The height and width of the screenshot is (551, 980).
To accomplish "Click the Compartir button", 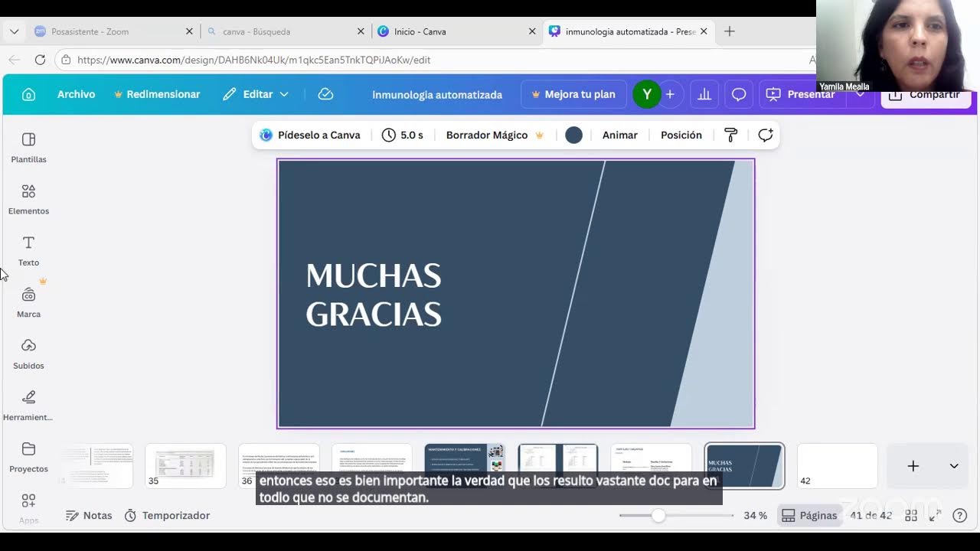I will pyautogui.click(x=926, y=95).
